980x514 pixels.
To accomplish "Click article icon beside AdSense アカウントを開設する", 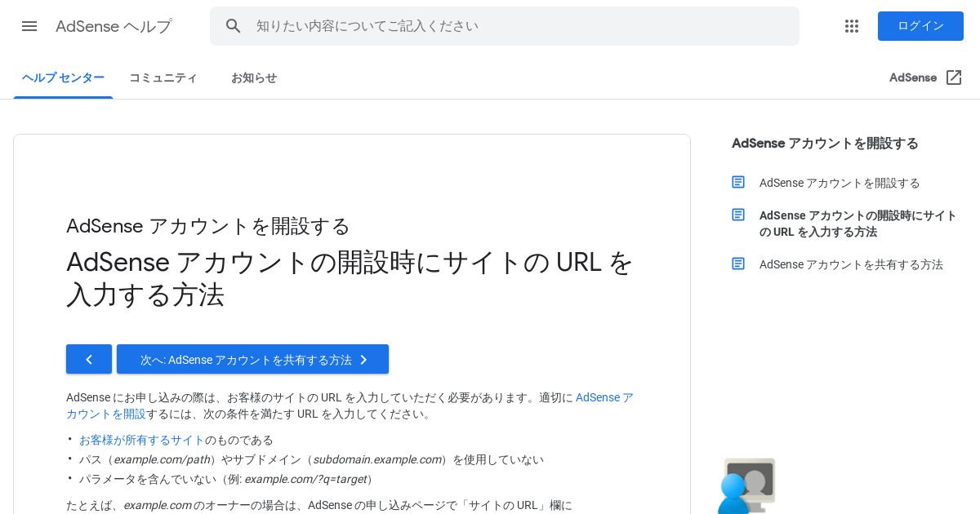I will 738,182.
